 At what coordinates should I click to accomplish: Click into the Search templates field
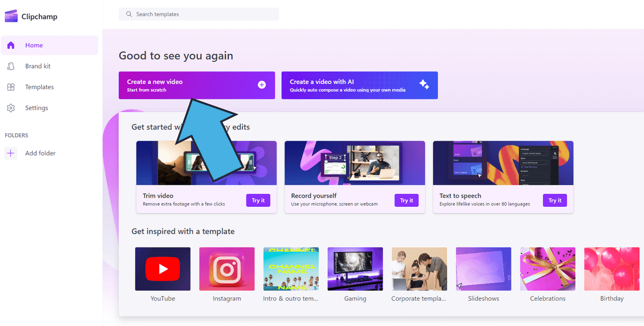[x=199, y=14]
